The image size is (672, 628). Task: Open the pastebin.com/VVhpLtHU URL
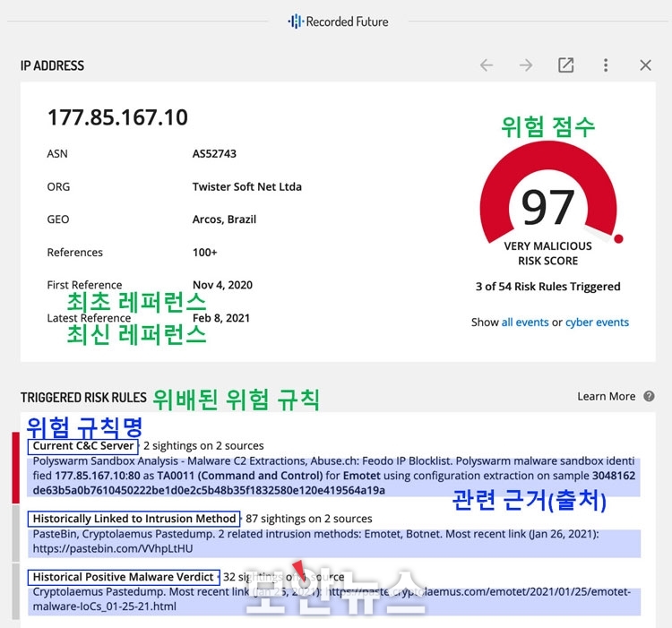(113, 548)
